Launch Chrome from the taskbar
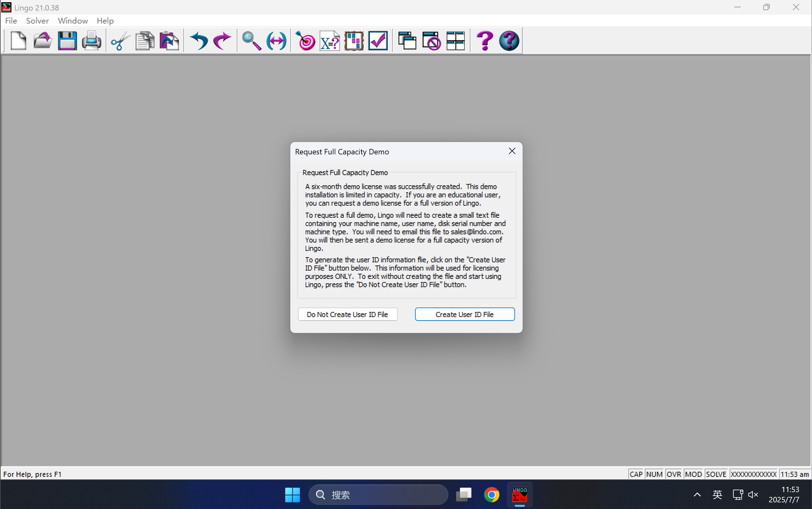812x509 pixels. click(x=492, y=495)
